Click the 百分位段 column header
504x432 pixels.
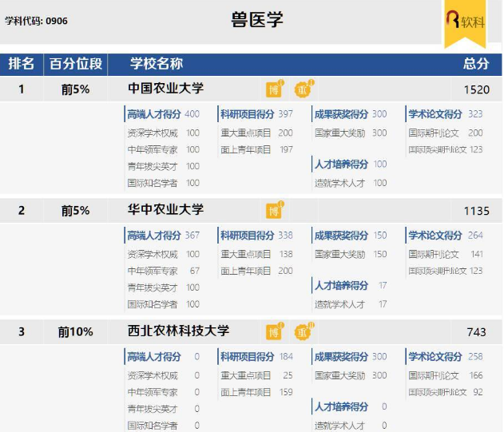(76, 64)
